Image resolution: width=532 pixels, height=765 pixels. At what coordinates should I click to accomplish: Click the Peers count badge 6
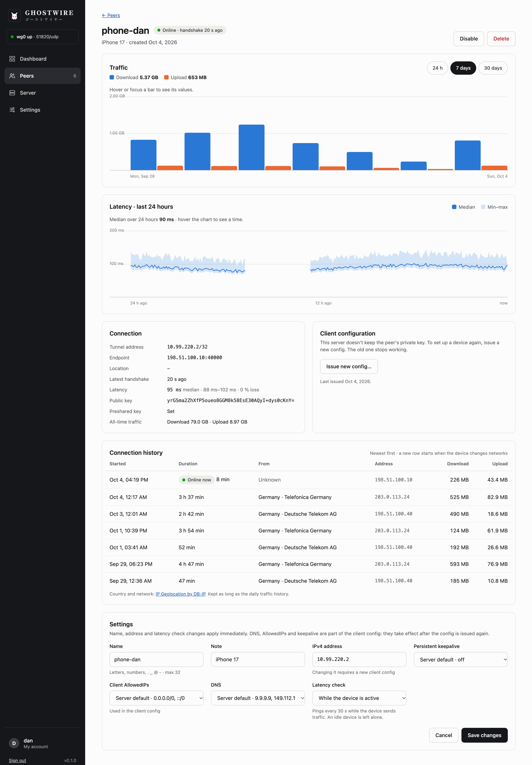tap(75, 76)
